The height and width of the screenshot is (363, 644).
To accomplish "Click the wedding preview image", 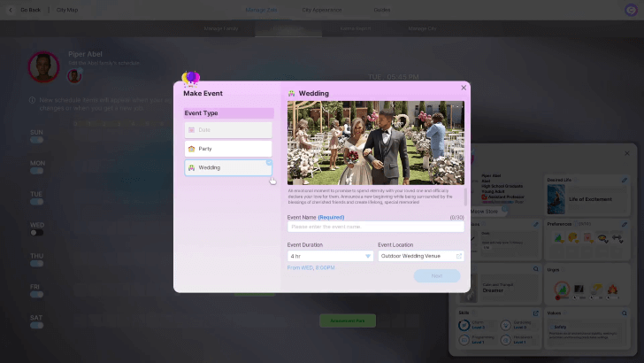I will (x=375, y=142).
